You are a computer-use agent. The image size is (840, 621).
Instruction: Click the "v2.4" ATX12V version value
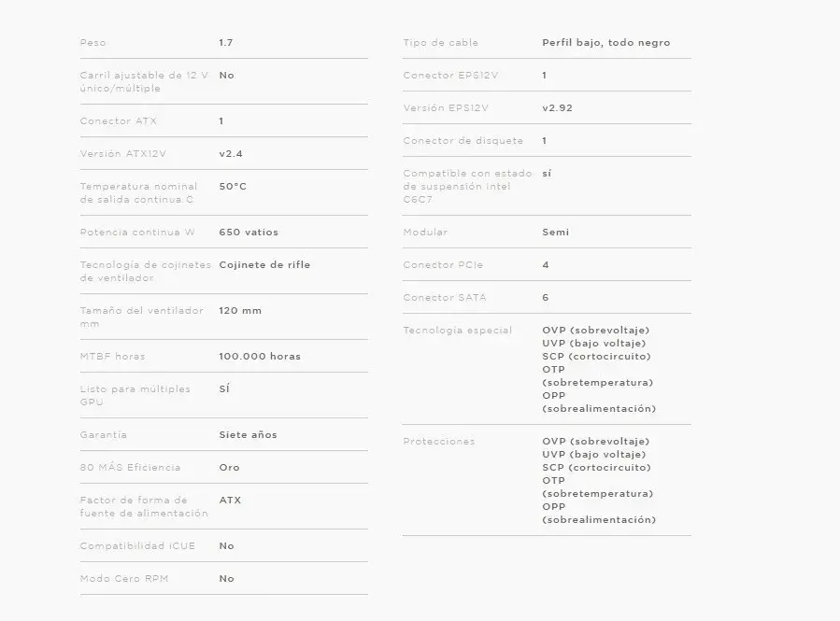point(231,154)
